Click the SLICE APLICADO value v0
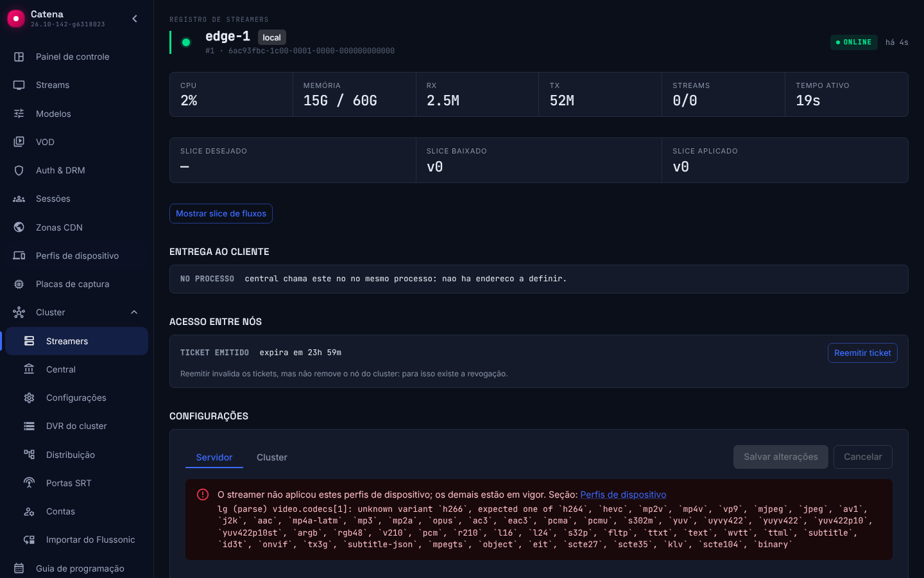The width and height of the screenshot is (924, 578). [681, 167]
